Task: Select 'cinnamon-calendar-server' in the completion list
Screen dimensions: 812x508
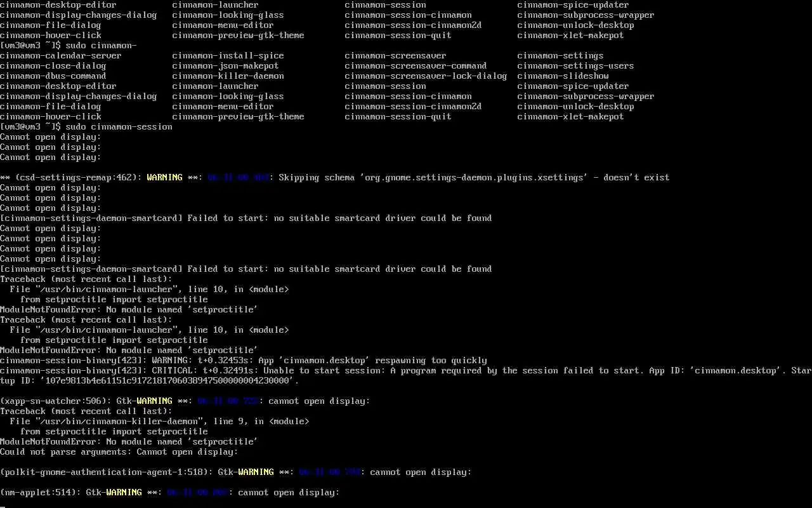Action: coord(61,56)
